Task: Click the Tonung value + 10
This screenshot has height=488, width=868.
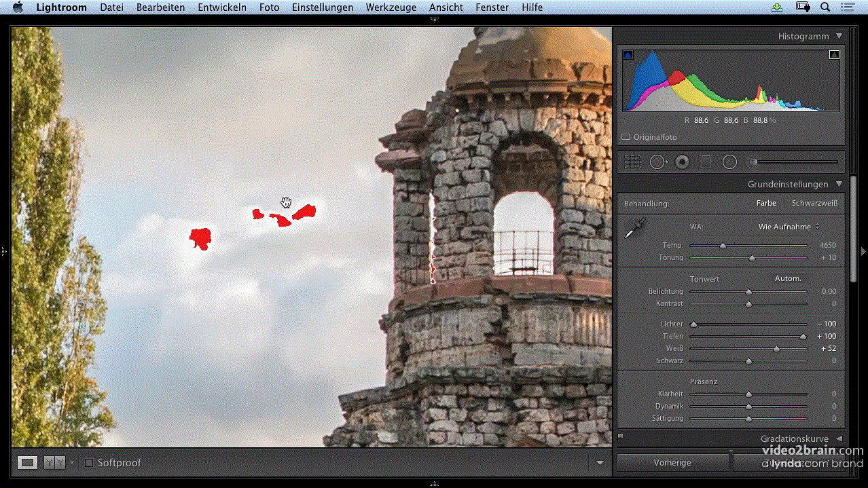Action: (828, 257)
